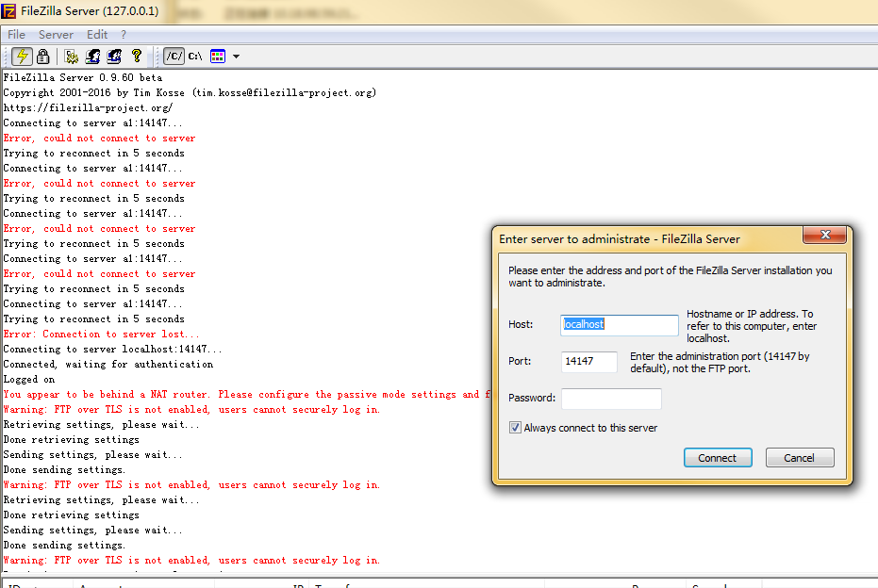The width and height of the screenshot is (878, 588).
Task: Click 'Error: Connection to server lost...' line
Action: (101, 334)
